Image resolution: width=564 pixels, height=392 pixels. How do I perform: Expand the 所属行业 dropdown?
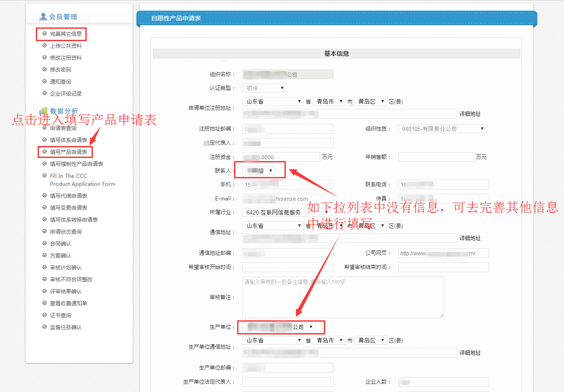[x=286, y=212]
